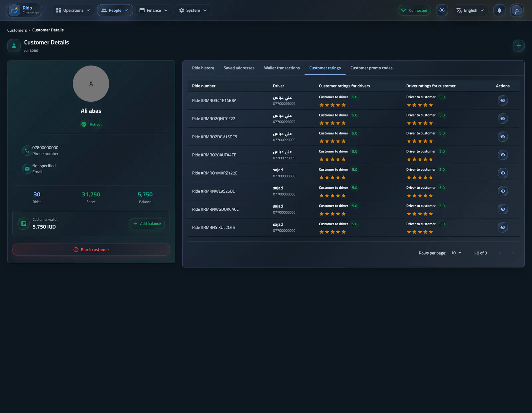Click the Not specified email value
The width and height of the screenshot is (532, 413).
[44, 166]
